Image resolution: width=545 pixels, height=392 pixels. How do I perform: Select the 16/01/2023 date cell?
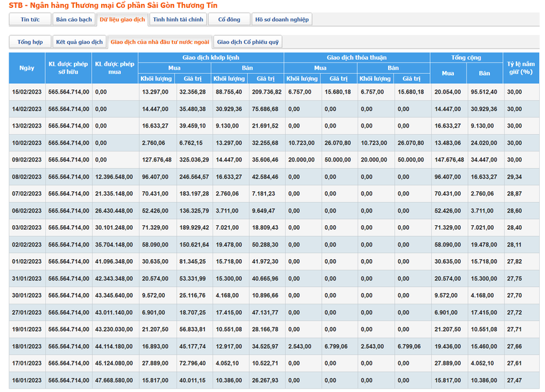pos(27,380)
